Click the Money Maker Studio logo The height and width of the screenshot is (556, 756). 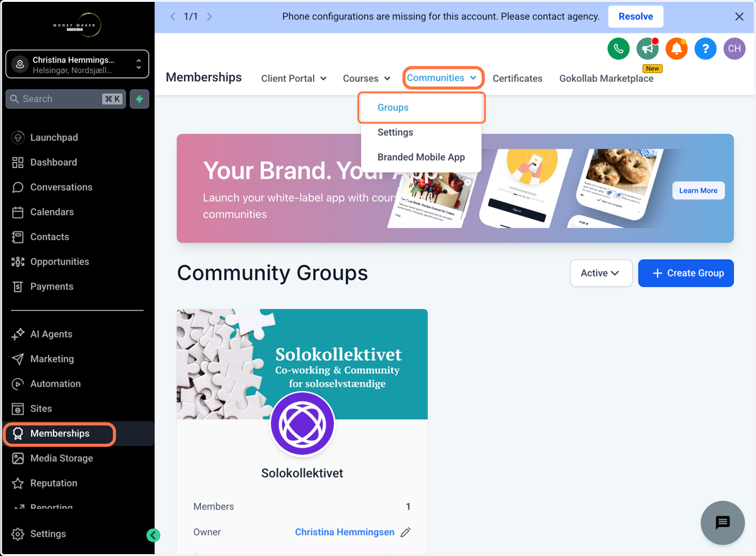77,25
